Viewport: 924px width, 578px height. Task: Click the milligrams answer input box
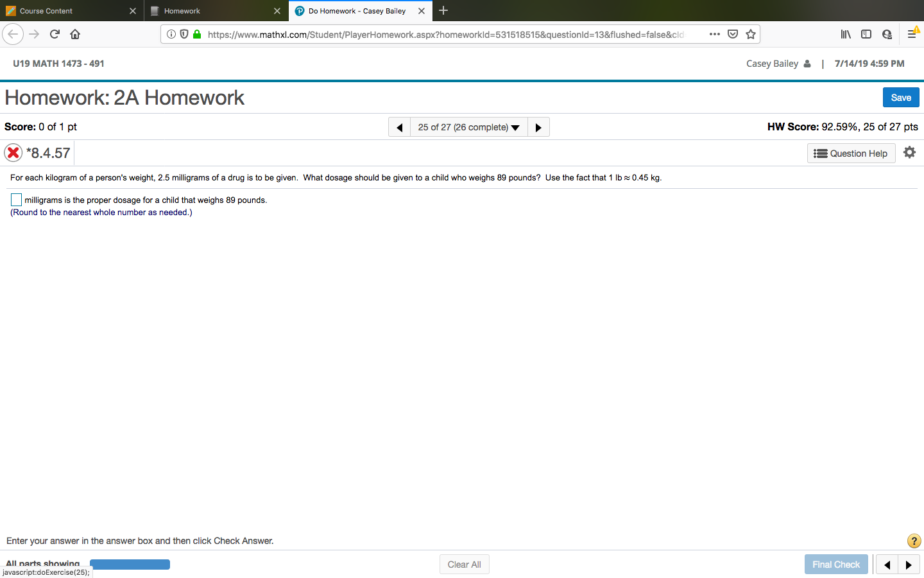[x=16, y=200]
